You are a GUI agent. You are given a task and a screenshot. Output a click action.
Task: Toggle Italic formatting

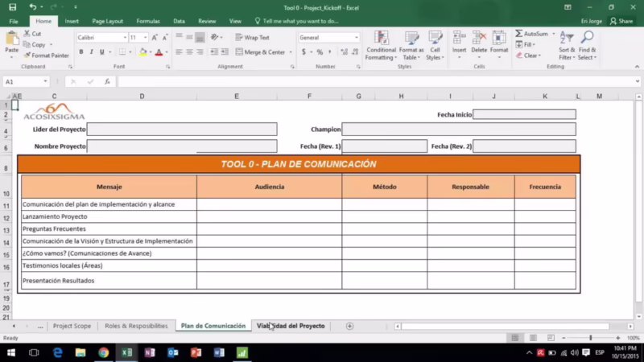click(x=91, y=52)
